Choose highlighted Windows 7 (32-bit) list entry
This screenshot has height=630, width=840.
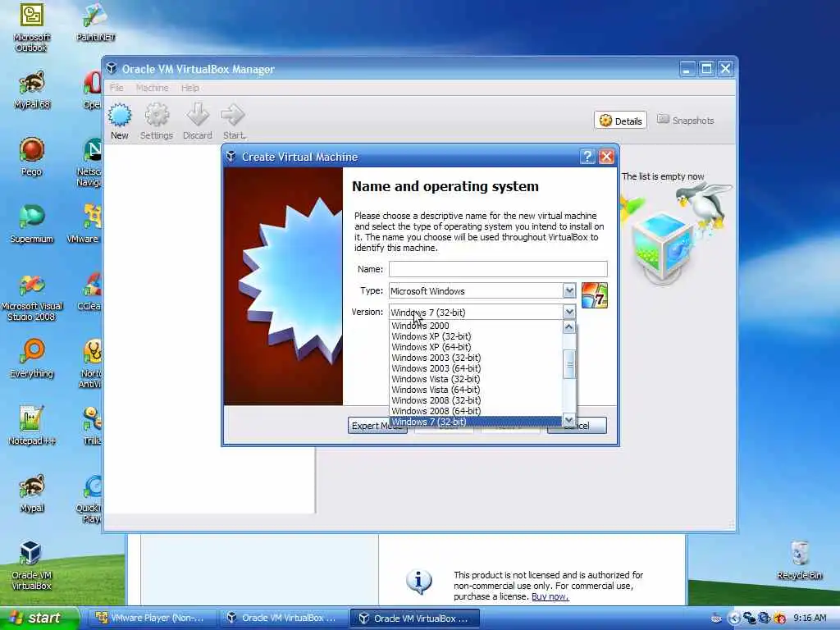point(476,422)
